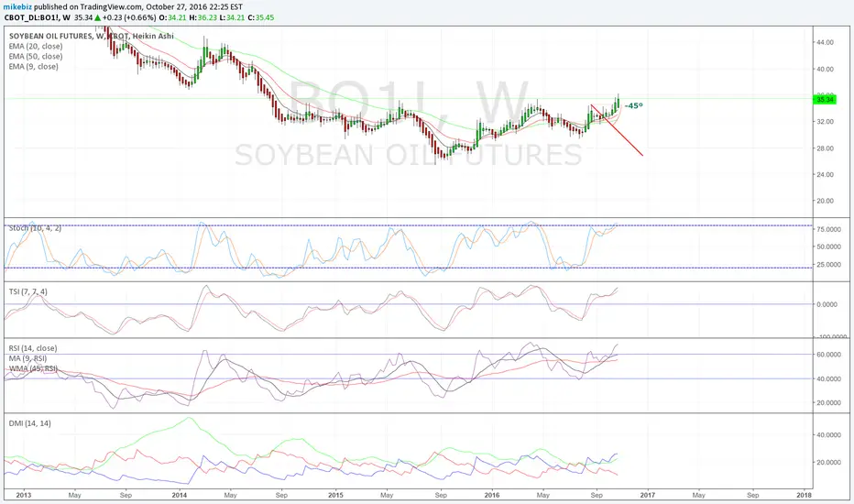This screenshot has height=504, width=854.
Task: Click the 2017 label on the time axis
Action: click(x=648, y=495)
